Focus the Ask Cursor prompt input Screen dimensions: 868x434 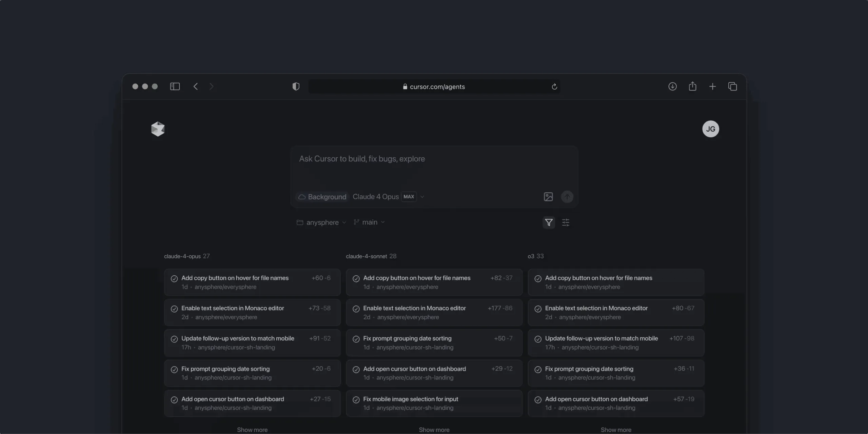(434, 166)
